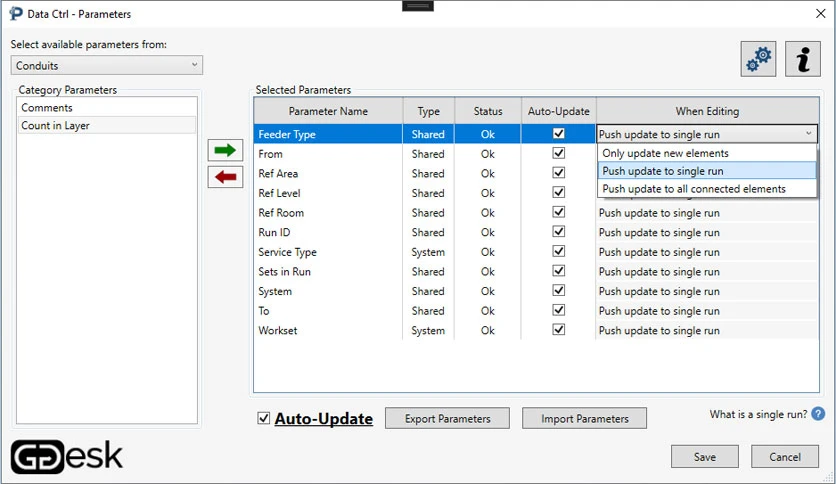Open 'What is a single run?' link
The image size is (836, 484).
758,414
